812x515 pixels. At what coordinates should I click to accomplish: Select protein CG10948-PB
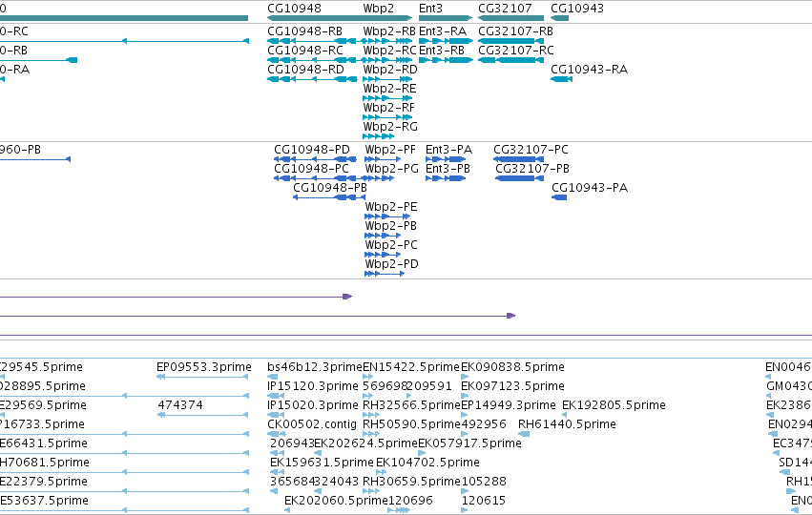pyautogui.click(x=330, y=188)
